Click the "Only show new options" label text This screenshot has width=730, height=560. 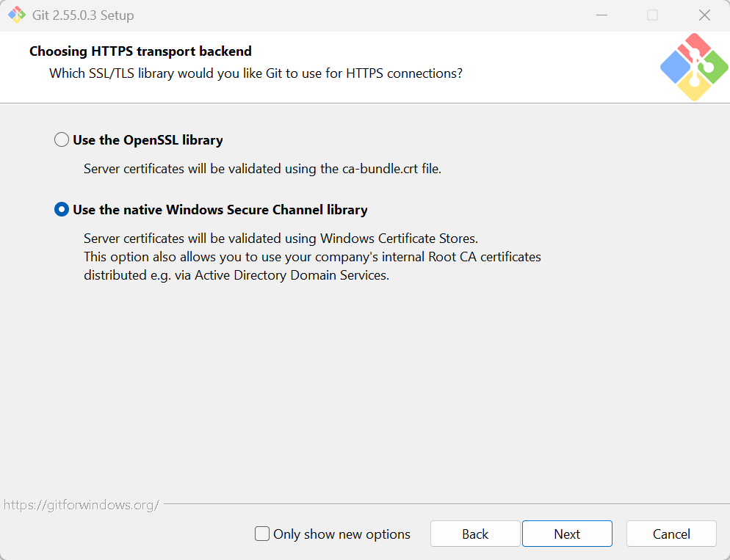point(341,534)
